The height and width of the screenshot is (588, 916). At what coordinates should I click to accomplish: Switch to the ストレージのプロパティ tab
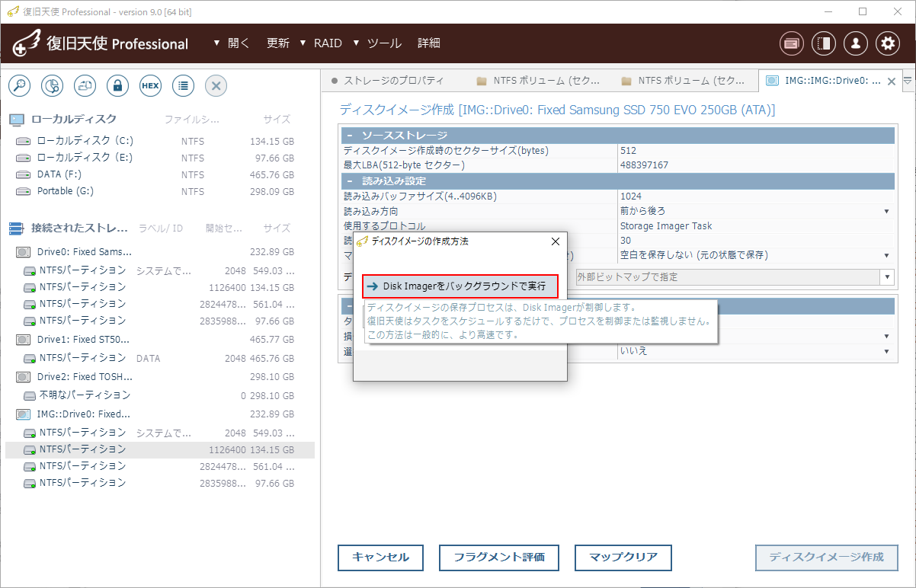(x=388, y=81)
